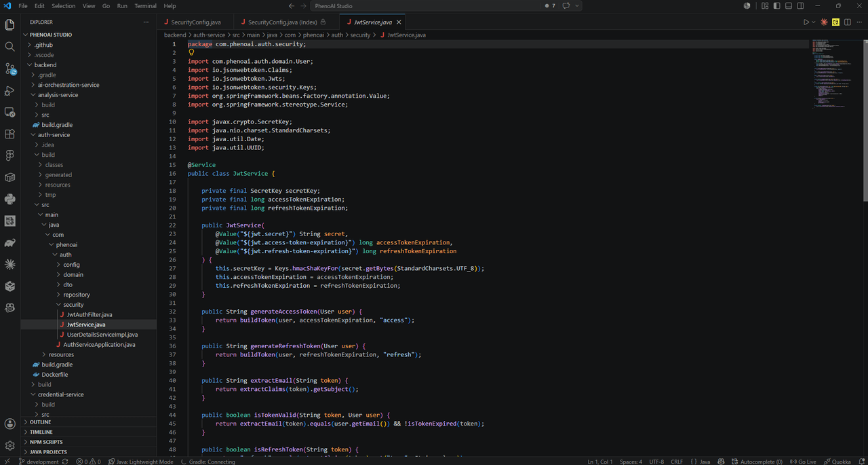Switch to the SecurityConfig.java tab
Screen dimensions: 868x465
tap(195, 22)
